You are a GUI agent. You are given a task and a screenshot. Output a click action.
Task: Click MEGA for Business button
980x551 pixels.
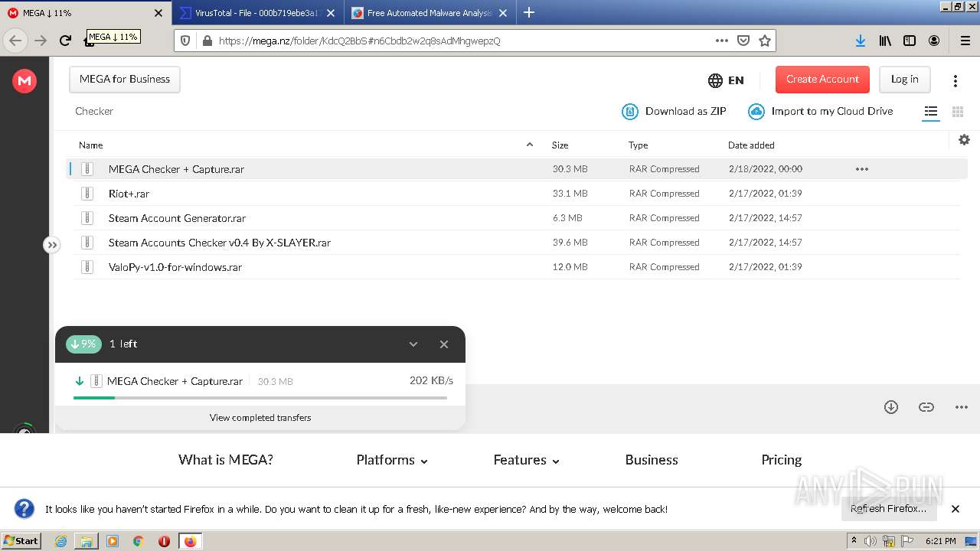[x=125, y=80]
